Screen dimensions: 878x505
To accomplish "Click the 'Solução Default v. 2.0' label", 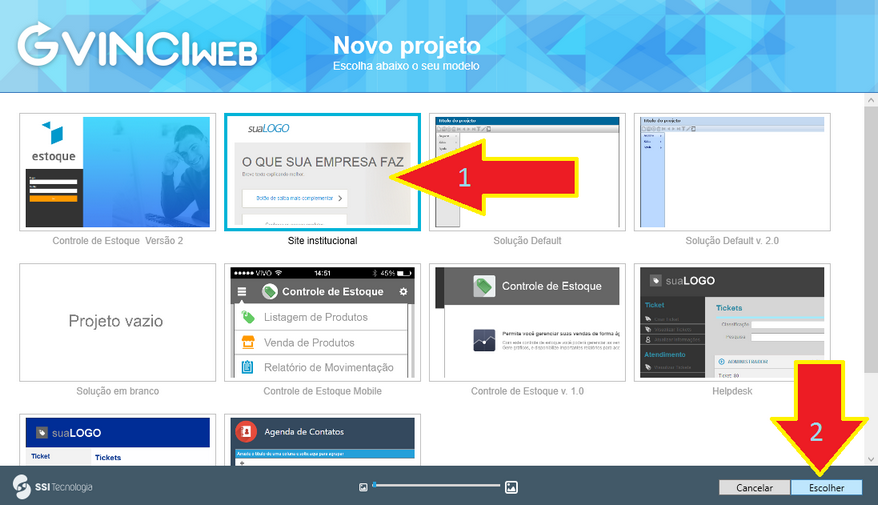I will tap(732, 241).
